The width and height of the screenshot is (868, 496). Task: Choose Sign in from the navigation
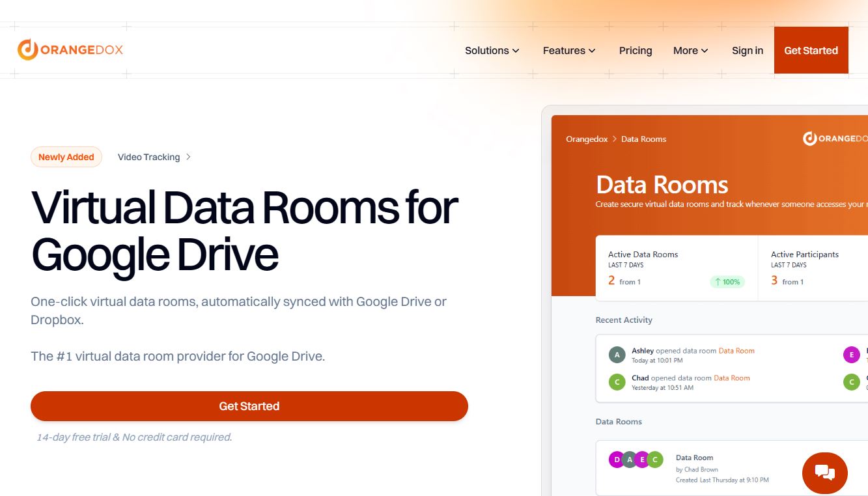coord(747,50)
